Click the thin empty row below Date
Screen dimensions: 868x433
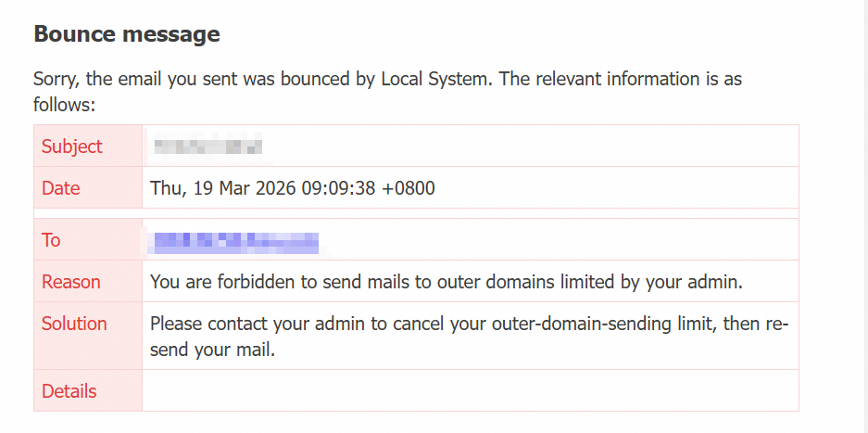[x=416, y=213]
